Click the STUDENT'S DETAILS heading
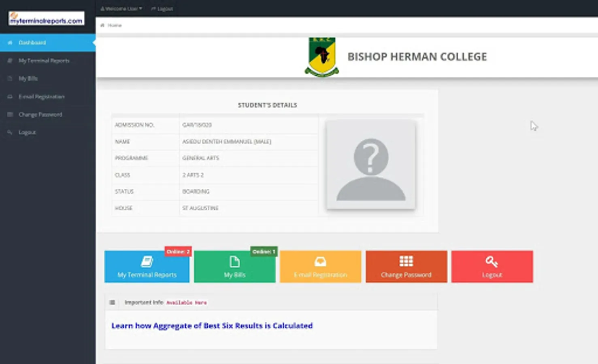Image resolution: width=598 pixels, height=364 pixels. point(268,105)
